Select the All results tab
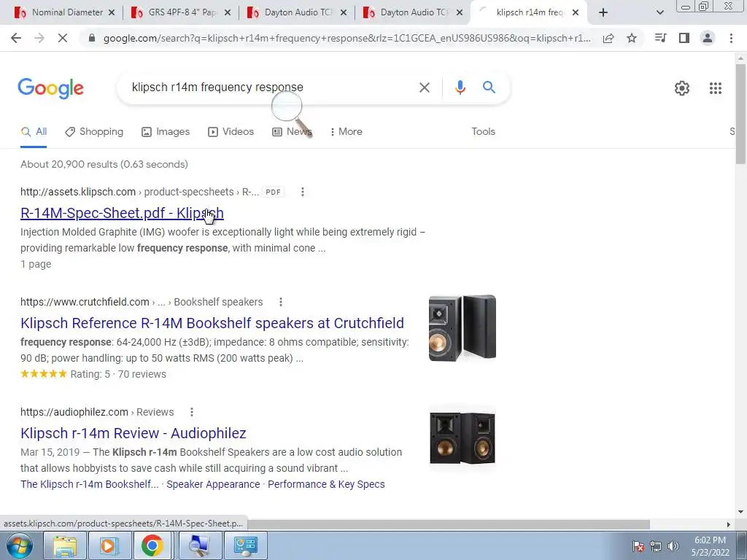The height and width of the screenshot is (560, 747). tap(34, 132)
